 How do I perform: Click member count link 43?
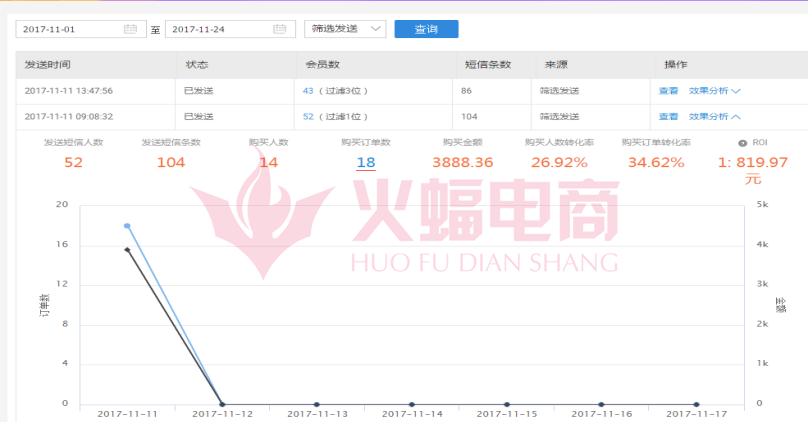click(x=308, y=91)
